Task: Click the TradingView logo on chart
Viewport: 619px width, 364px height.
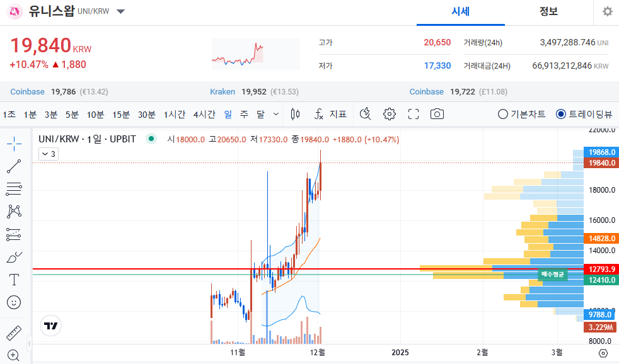Action: tap(50, 326)
